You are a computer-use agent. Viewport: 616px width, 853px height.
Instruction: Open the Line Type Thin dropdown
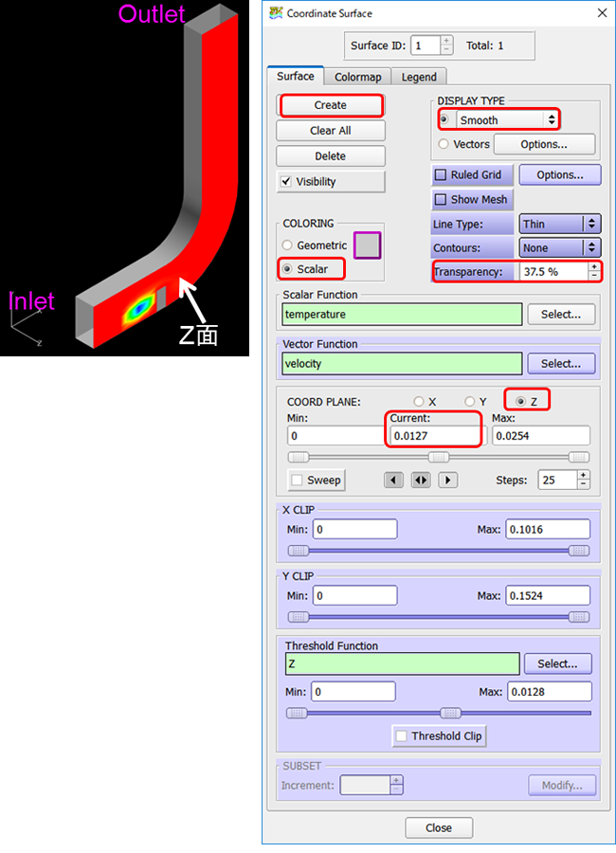(559, 224)
